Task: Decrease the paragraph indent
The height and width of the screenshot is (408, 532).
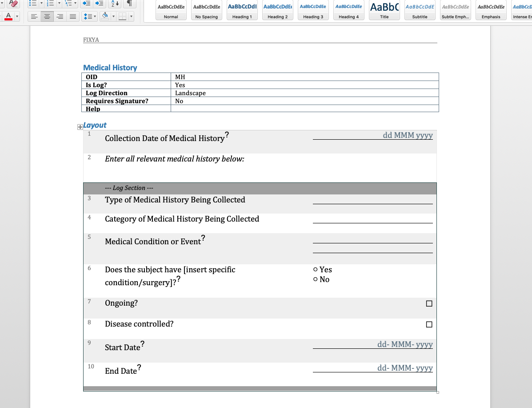Action: click(87, 4)
